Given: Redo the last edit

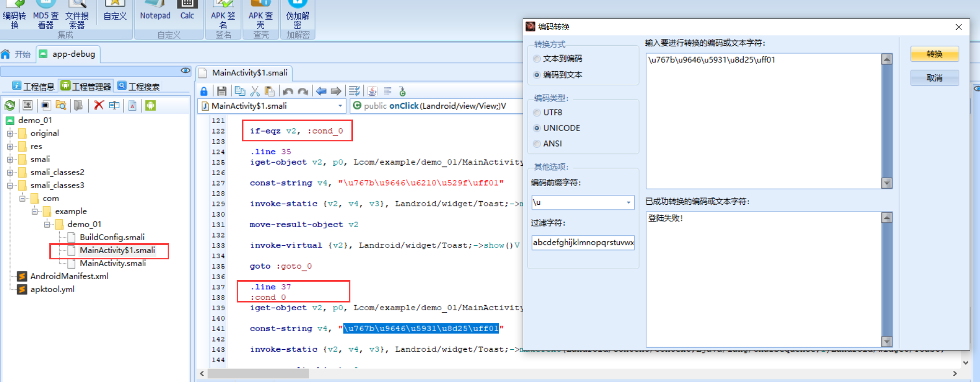Looking at the screenshot, I should 303,91.
